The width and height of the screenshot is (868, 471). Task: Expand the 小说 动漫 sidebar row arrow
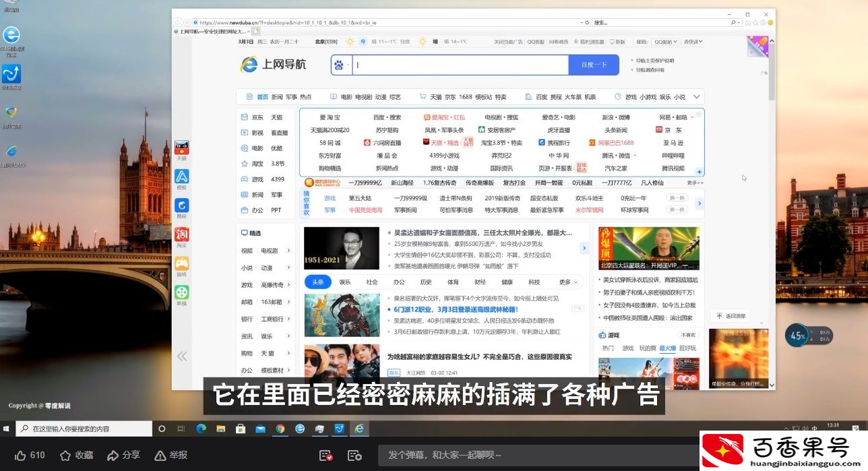288,268
